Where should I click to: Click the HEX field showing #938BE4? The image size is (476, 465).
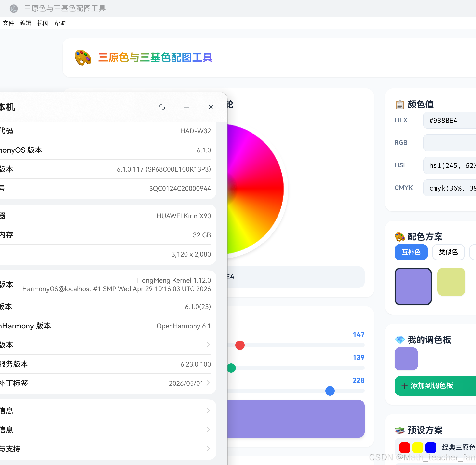coord(450,120)
